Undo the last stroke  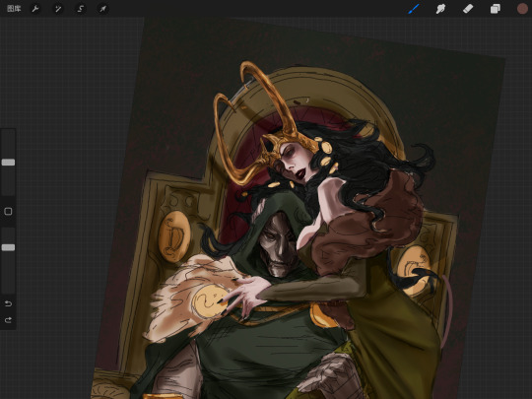click(8, 303)
